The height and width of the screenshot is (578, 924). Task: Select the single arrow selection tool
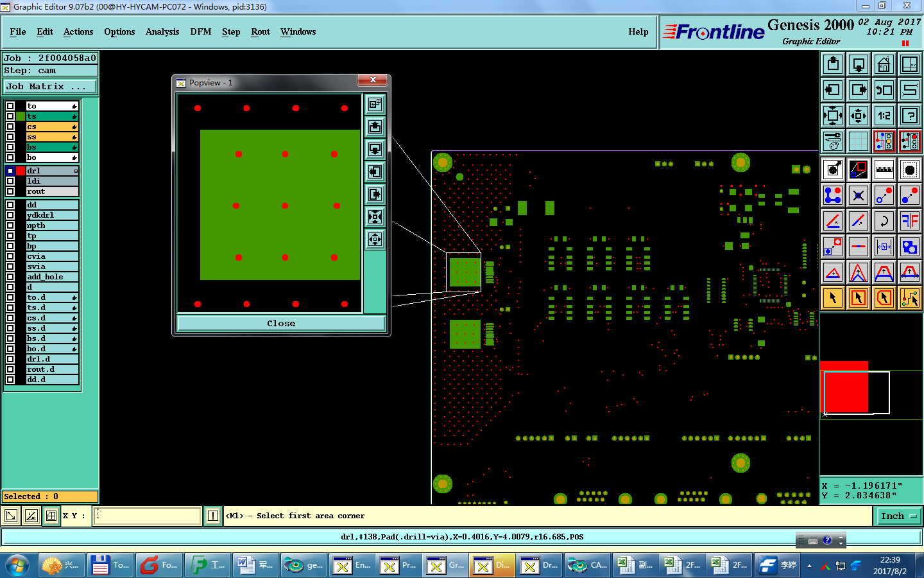833,298
